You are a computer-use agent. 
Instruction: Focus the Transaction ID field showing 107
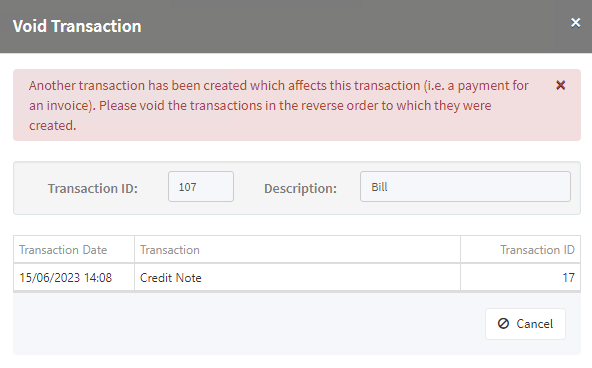201,187
